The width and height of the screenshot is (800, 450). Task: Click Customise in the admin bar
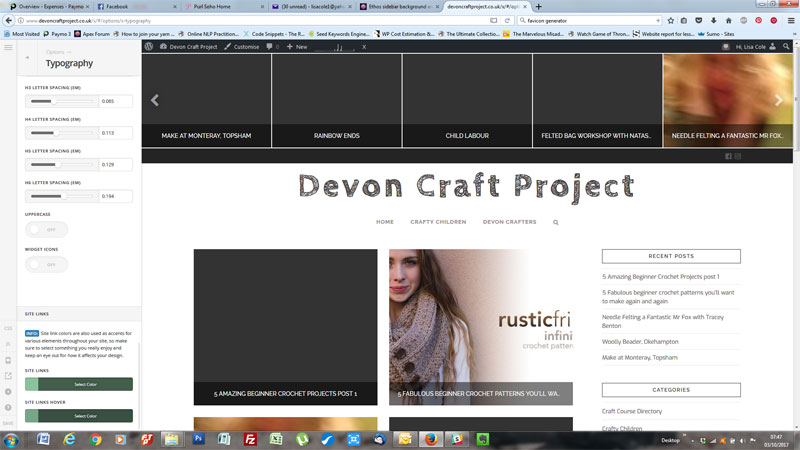[x=241, y=46]
